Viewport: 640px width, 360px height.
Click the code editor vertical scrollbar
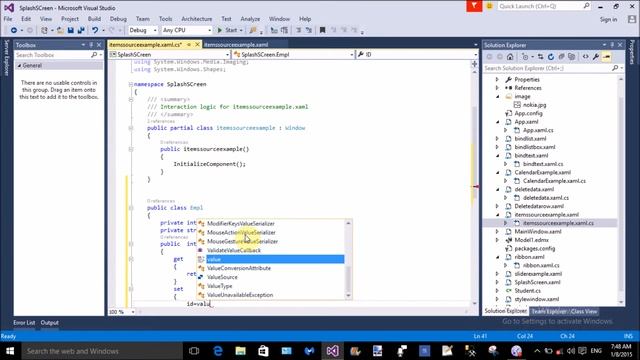(x=474, y=188)
